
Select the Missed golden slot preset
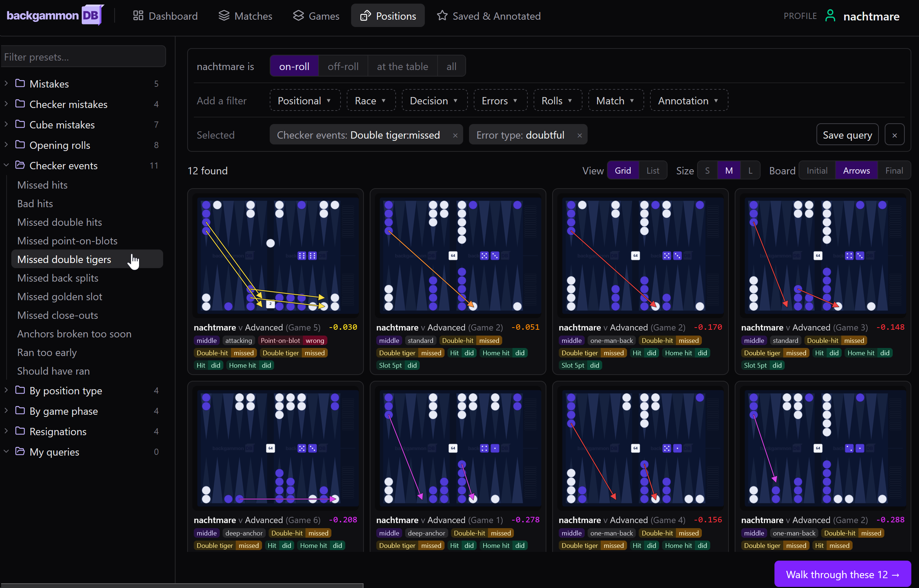click(87, 296)
